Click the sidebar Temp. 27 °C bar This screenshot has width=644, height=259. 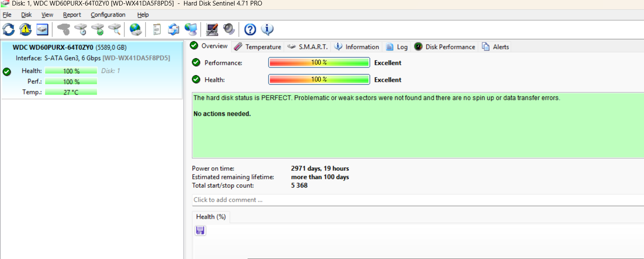(71, 92)
